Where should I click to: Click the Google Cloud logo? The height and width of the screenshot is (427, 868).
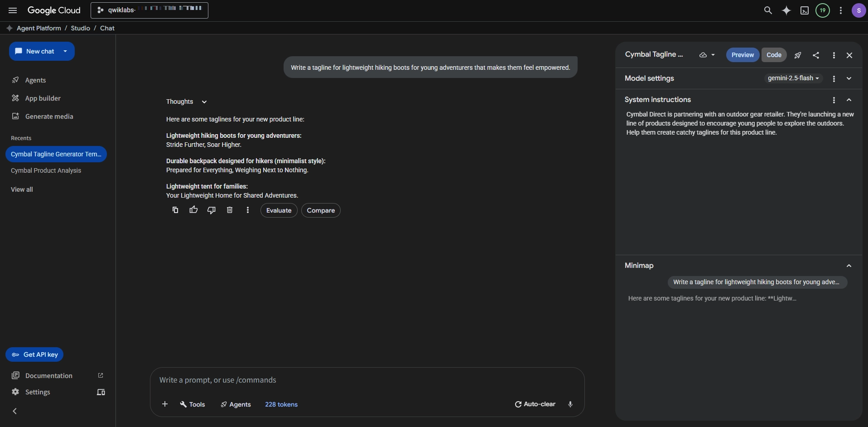click(54, 10)
